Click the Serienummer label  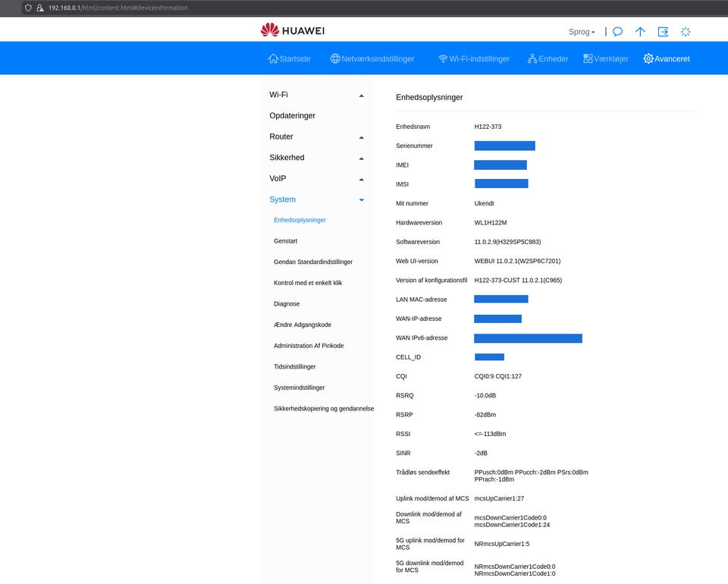tap(414, 146)
